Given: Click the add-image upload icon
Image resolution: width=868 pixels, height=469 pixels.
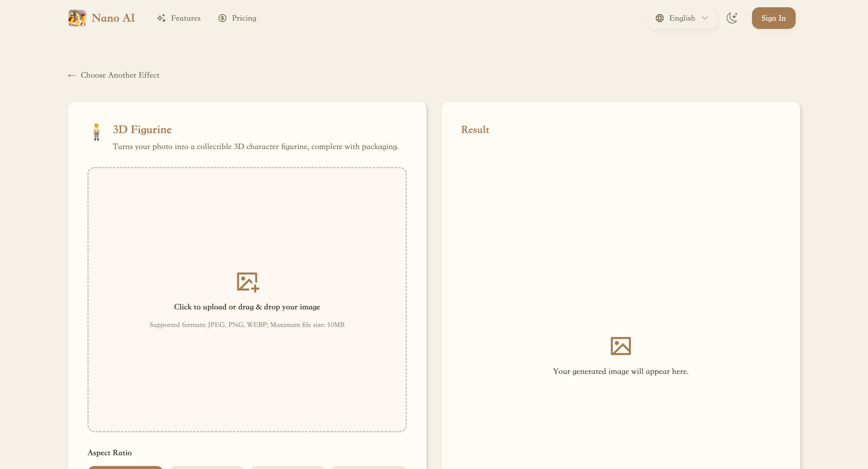Looking at the screenshot, I should 248,282.
